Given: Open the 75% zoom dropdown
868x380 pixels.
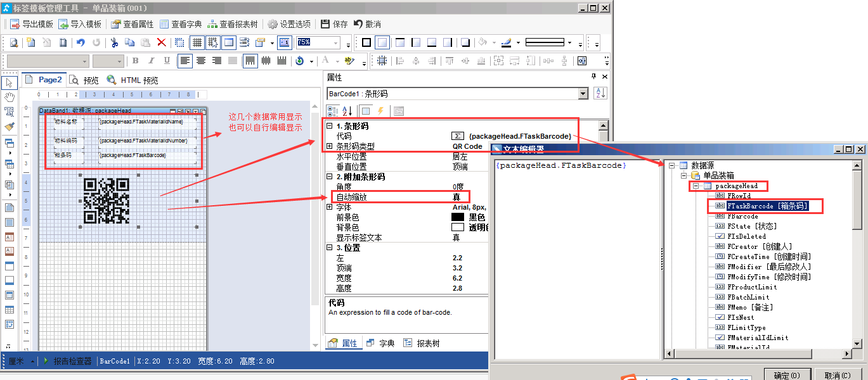Looking at the screenshot, I should (337, 42).
